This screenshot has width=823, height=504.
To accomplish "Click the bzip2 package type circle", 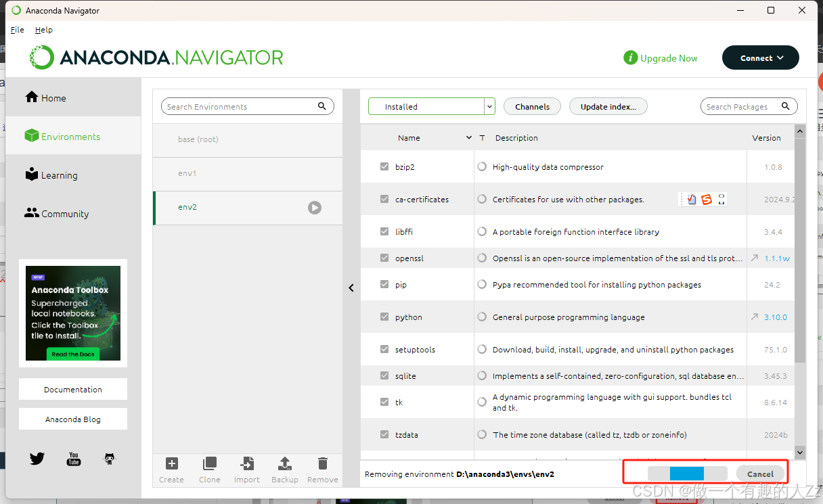I will [x=482, y=166].
